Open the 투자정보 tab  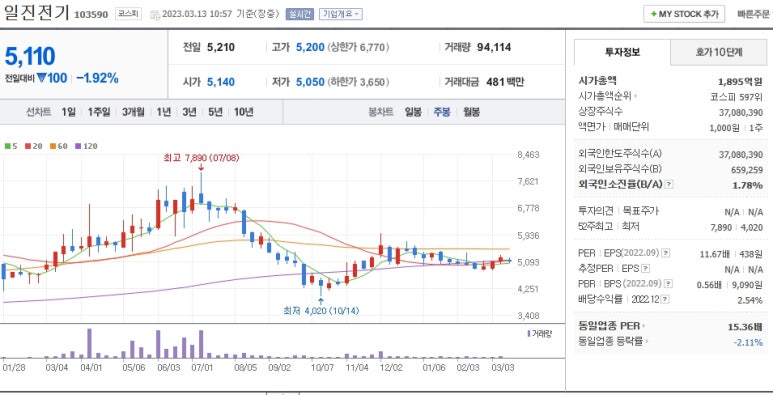tap(622, 52)
